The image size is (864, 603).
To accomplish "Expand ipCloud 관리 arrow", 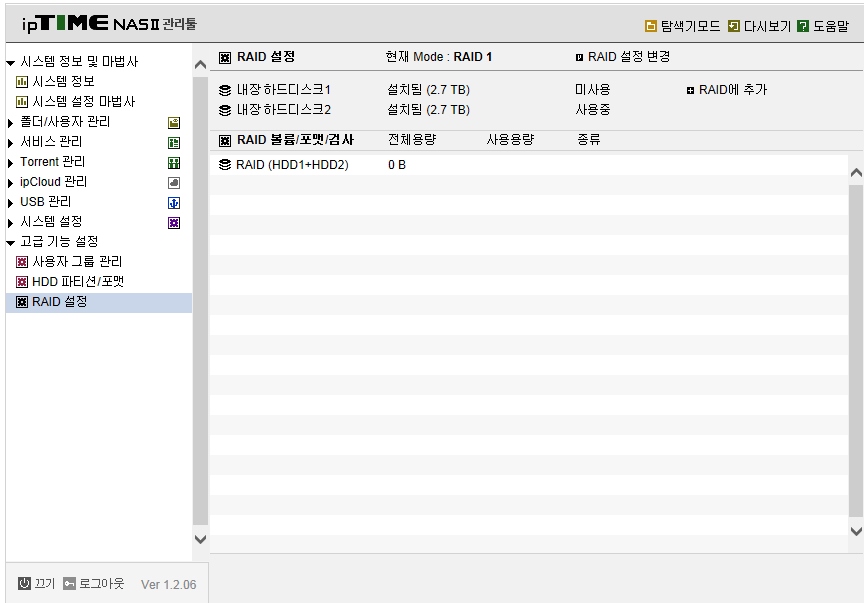I will click(10, 182).
